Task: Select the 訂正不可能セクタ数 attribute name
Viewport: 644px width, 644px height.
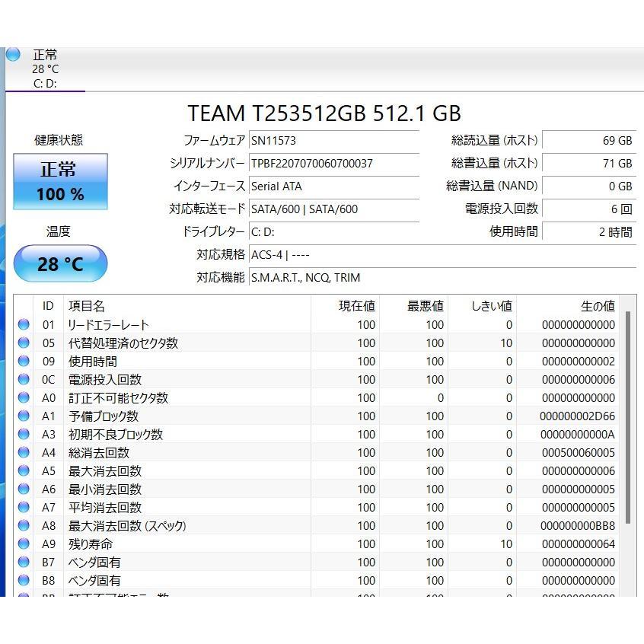Action: [x=118, y=398]
